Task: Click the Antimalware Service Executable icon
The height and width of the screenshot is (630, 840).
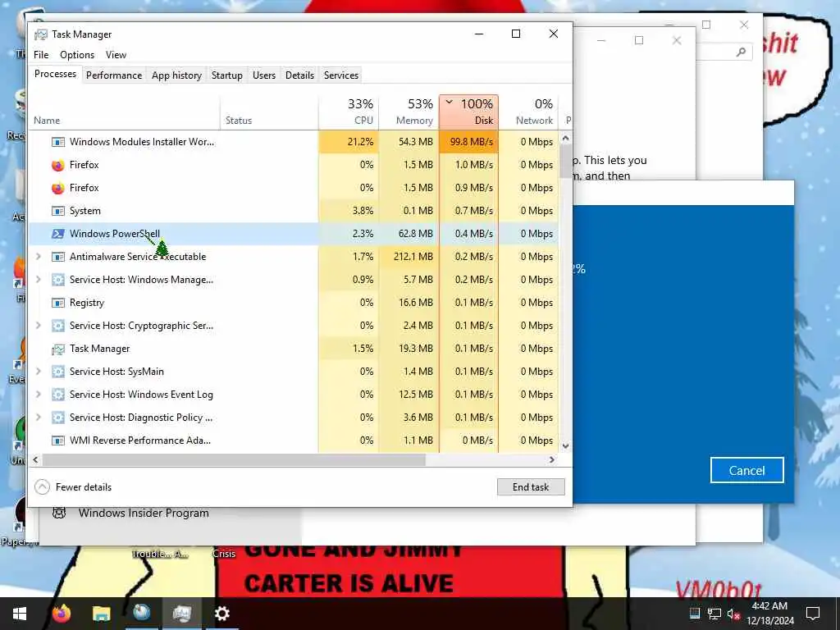Action: click(x=58, y=257)
